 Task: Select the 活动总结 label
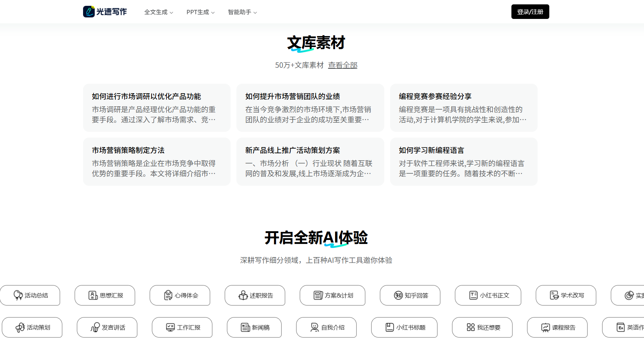point(36,295)
